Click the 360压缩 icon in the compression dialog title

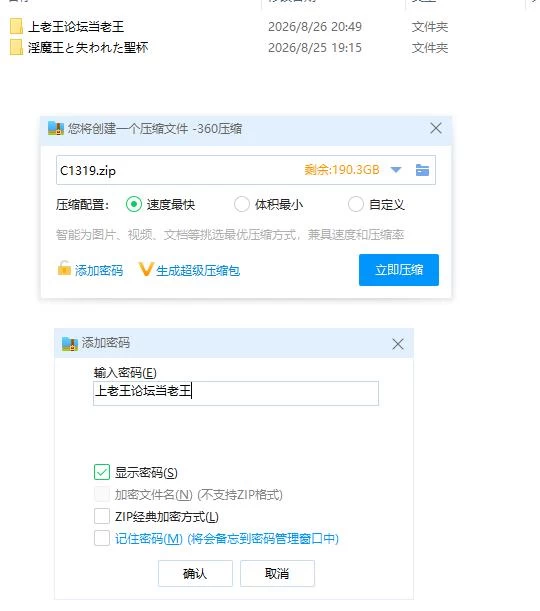[56, 128]
